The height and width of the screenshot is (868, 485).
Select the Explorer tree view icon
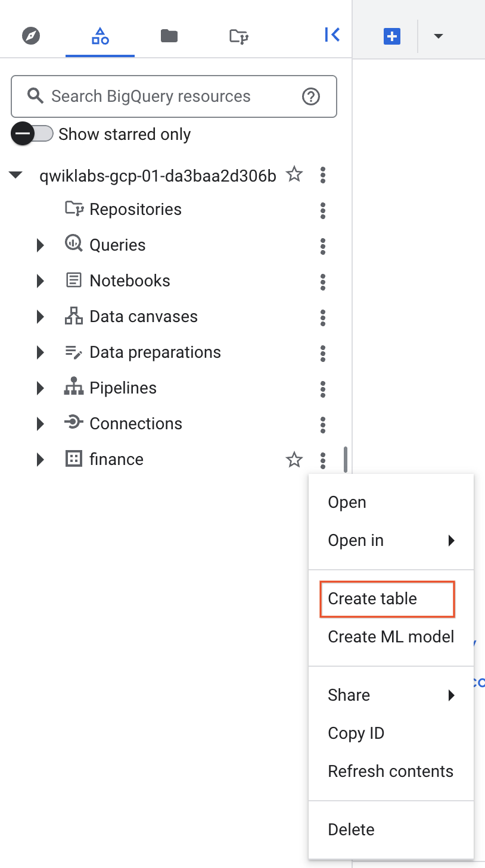pos(100,36)
